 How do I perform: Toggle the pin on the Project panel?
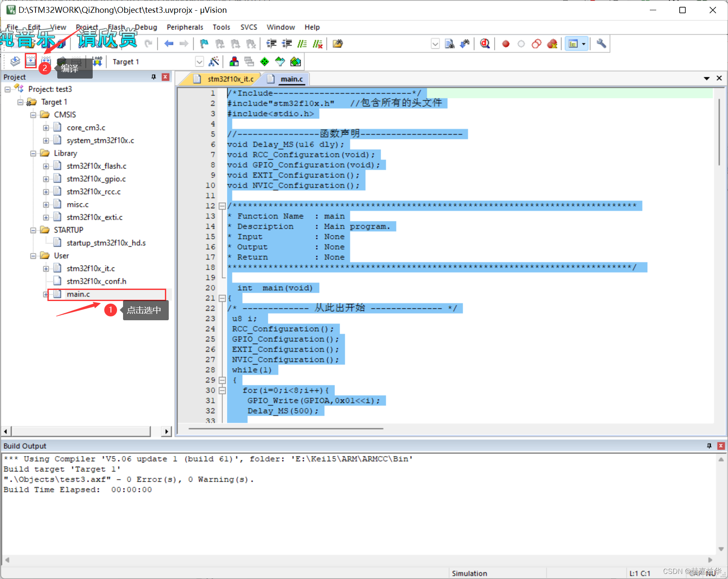point(153,77)
